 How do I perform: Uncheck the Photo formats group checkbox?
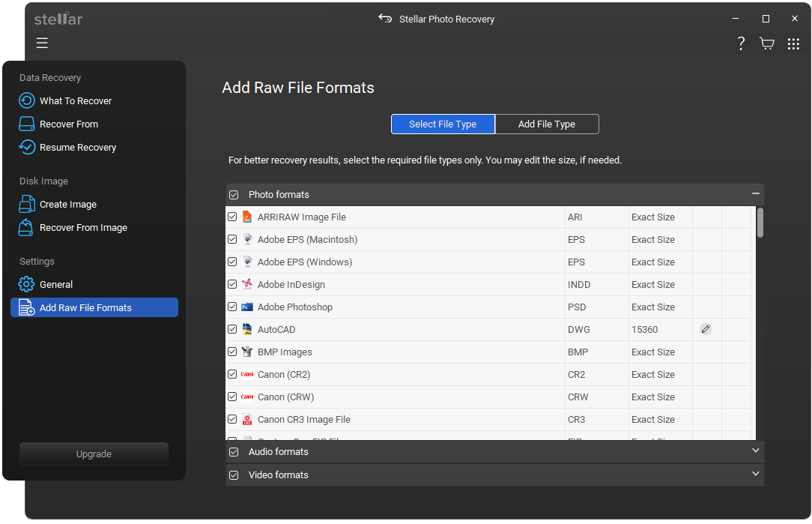point(234,195)
